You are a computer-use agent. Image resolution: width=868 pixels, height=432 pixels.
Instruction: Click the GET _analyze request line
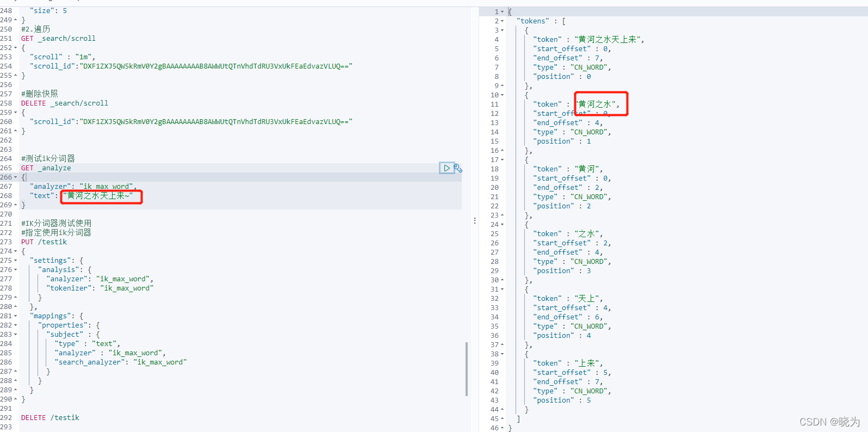pos(46,168)
